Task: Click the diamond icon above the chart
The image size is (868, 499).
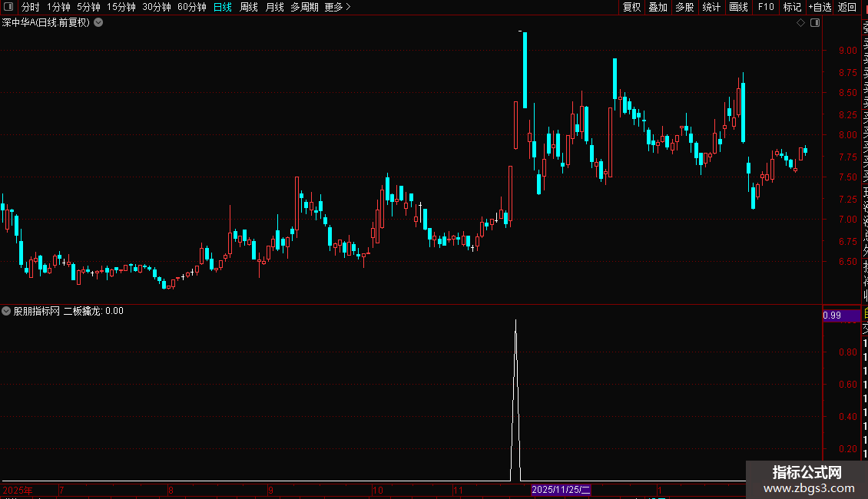Action: tap(800, 23)
